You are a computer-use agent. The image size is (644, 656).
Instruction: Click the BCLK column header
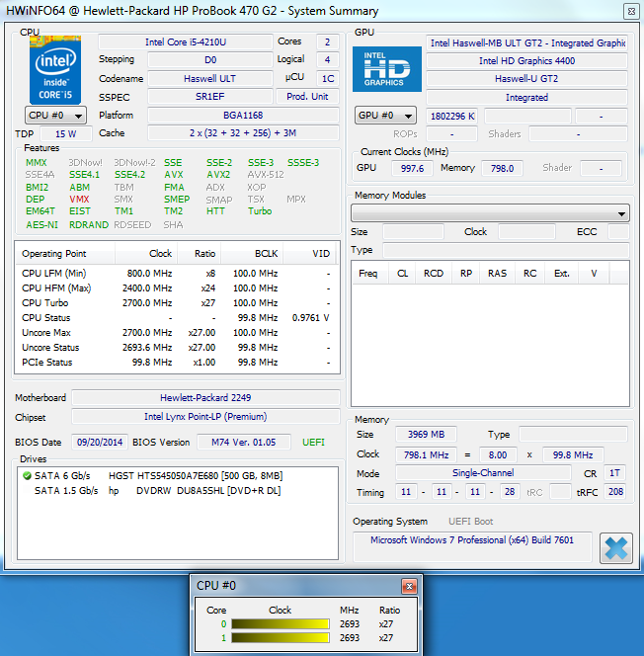[x=252, y=254]
